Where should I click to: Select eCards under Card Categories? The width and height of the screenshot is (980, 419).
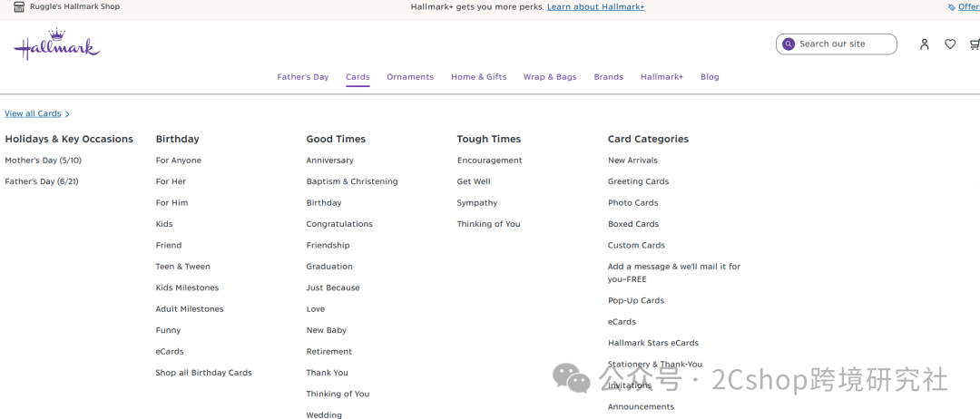[622, 322]
